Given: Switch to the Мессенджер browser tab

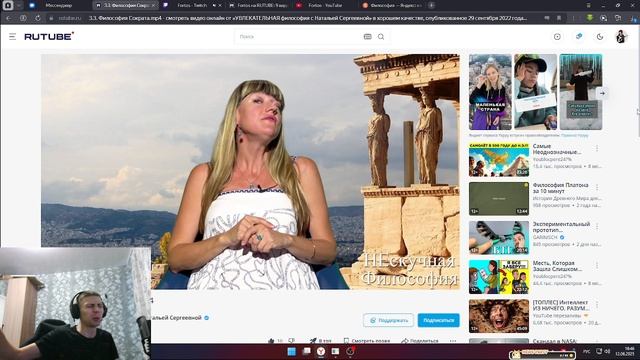Looking at the screenshot, I should tap(58, 5).
